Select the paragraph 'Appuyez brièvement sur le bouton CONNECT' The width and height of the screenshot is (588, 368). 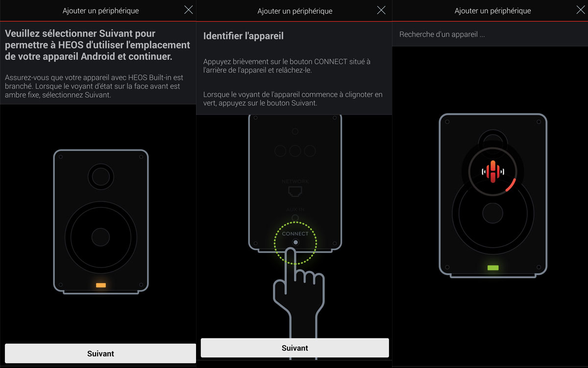pos(287,66)
